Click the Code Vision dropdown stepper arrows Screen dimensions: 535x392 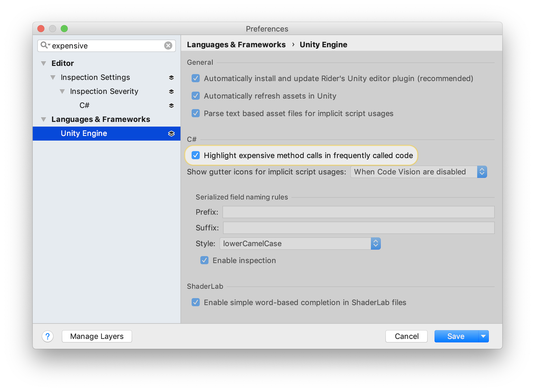click(x=482, y=172)
